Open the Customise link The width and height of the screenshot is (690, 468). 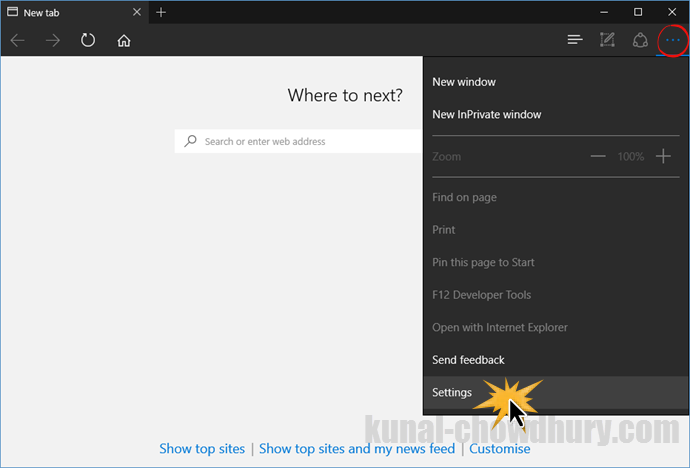[x=499, y=449]
